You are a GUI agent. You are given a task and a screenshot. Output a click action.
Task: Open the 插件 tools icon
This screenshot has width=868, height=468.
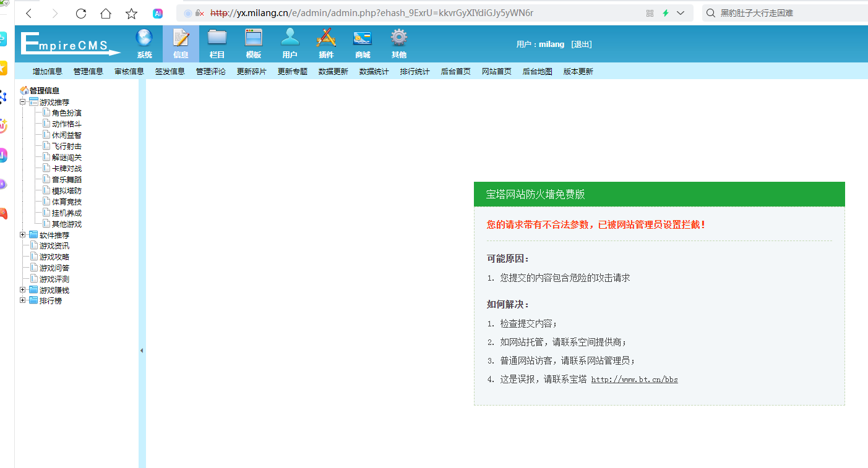(x=326, y=38)
